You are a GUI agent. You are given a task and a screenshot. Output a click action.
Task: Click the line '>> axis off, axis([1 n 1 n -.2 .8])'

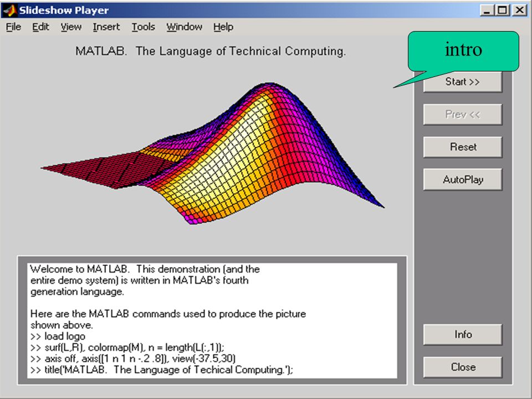tap(133, 359)
